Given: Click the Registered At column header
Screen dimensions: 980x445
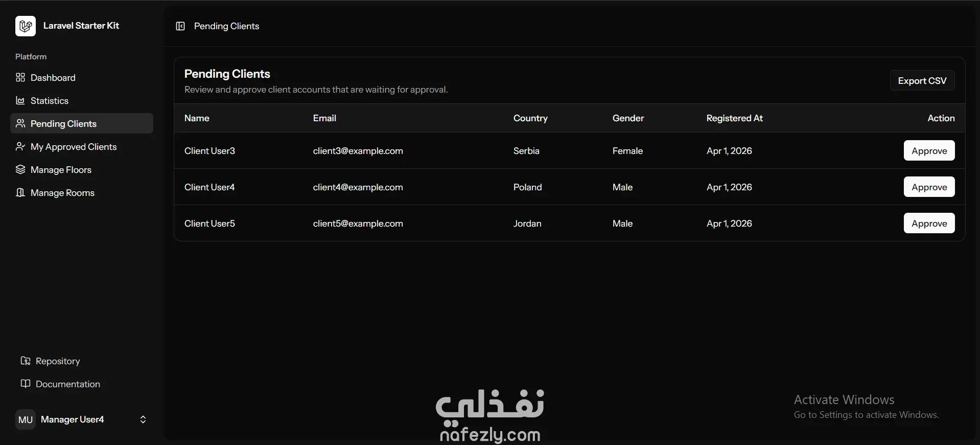Looking at the screenshot, I should (734, 118).
